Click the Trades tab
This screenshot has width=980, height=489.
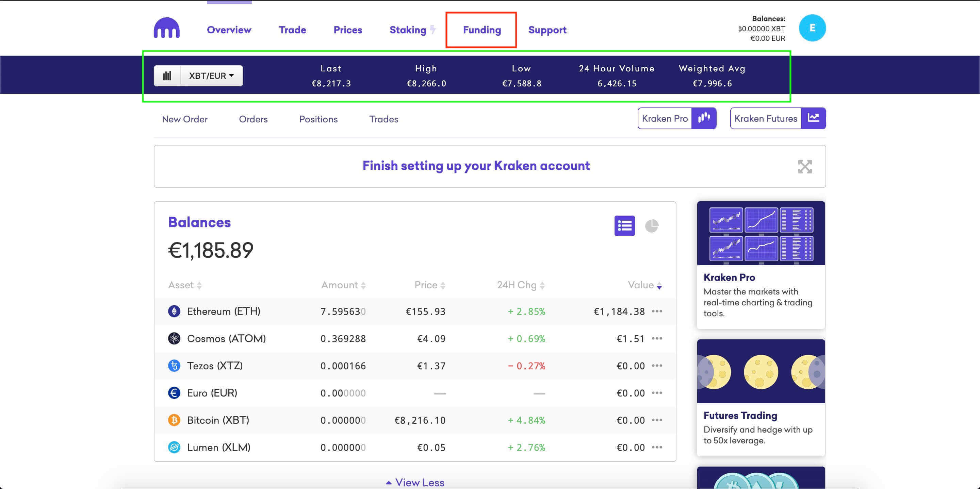[x=383, y=119]
